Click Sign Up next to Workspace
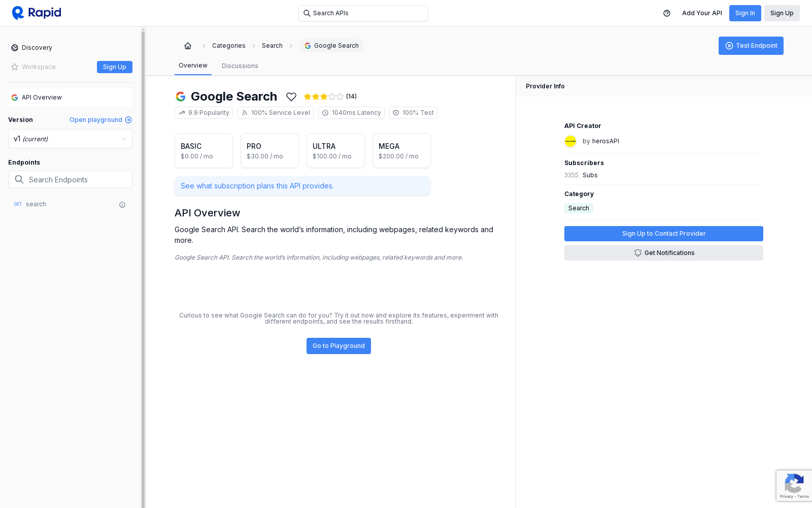Image resolution: width=812 pixels, height=508 pixels. tap(115, 67)
